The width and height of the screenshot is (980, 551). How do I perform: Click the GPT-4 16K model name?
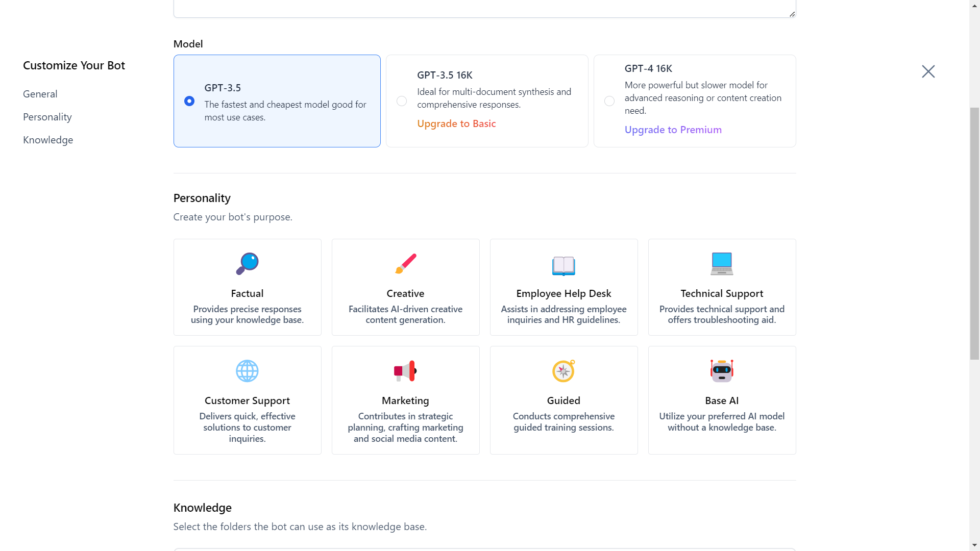[x=648, y=68]
